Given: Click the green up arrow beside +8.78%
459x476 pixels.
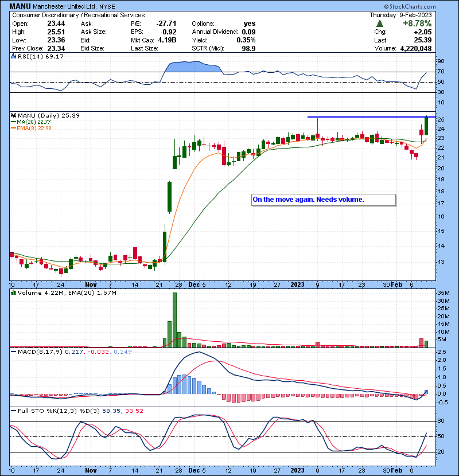Looking at the screenshot, I should (380, 24).
